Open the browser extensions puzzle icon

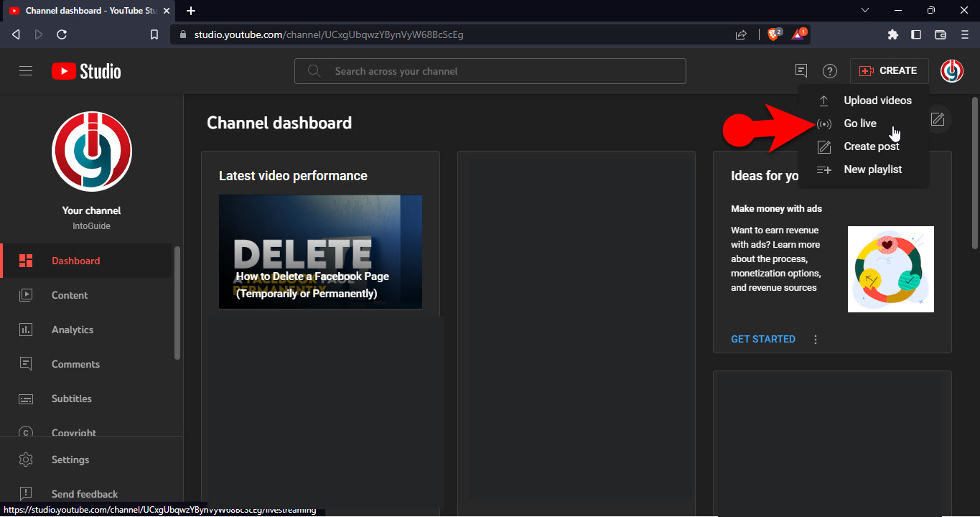[x=893, y=34]
